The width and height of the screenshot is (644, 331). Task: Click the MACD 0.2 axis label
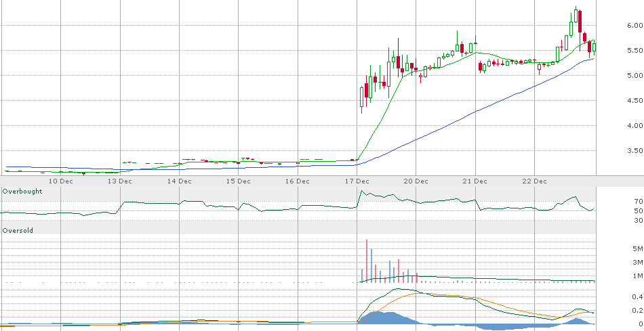pos(637,311)
